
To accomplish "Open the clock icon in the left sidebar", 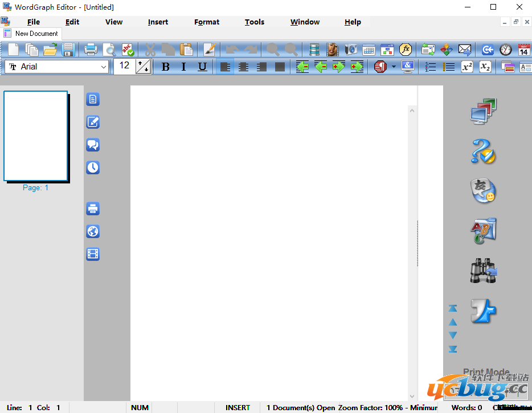I will (93, 167).
